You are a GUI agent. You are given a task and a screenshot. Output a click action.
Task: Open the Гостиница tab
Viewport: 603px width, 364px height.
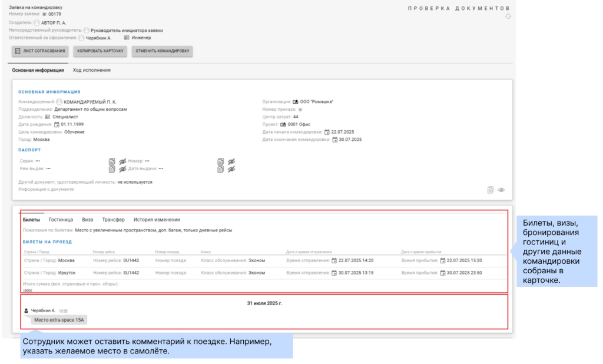(61, 220)
